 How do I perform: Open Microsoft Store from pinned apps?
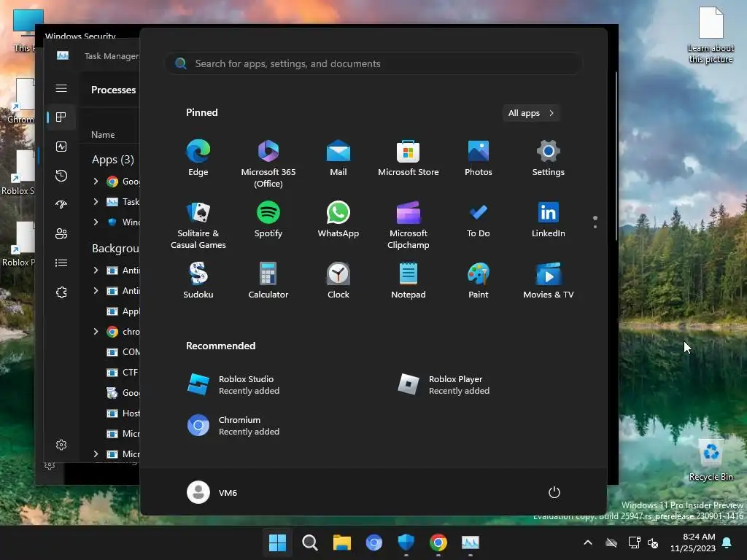409,158
